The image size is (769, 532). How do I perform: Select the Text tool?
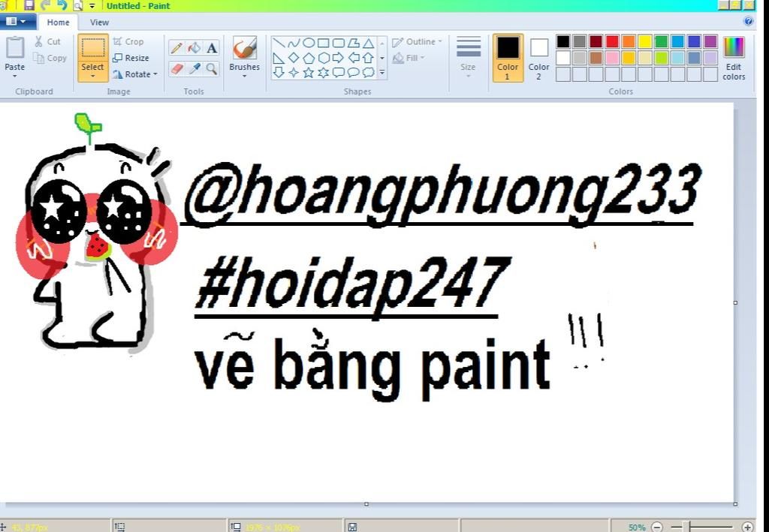coord(211,48)
